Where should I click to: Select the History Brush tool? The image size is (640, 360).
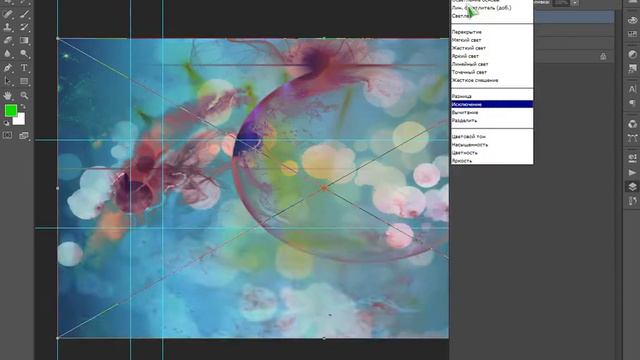(x=24, y=27)
